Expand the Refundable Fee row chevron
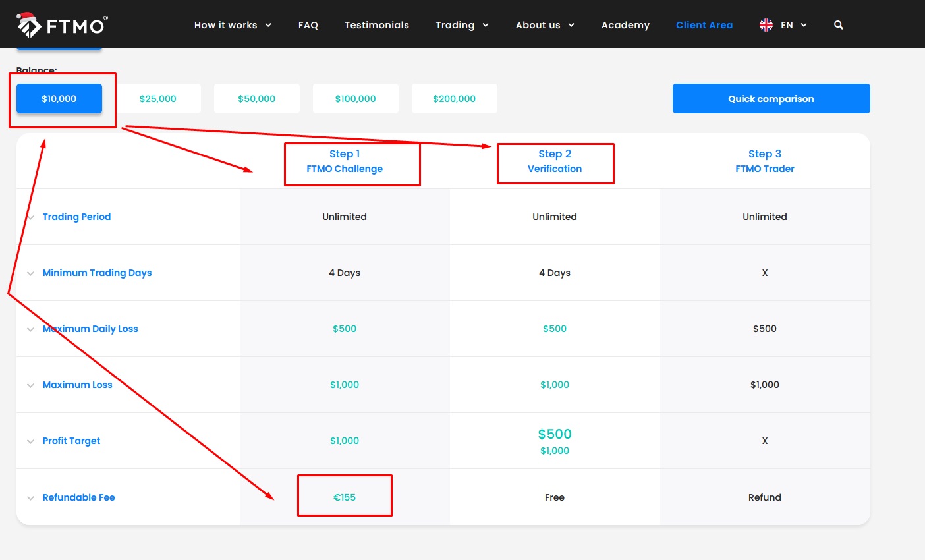The width and height of the screenshot is (925, 560). (31, 498)
